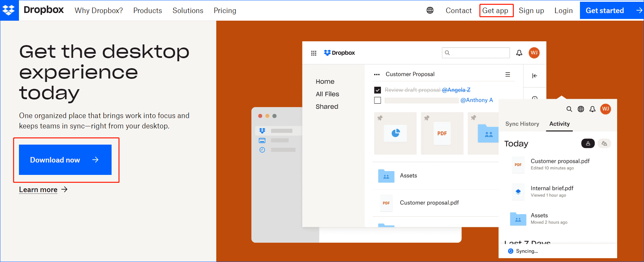Click the bell icon in the Activity panel
644x262 pixels.
(x=592, y=109)
